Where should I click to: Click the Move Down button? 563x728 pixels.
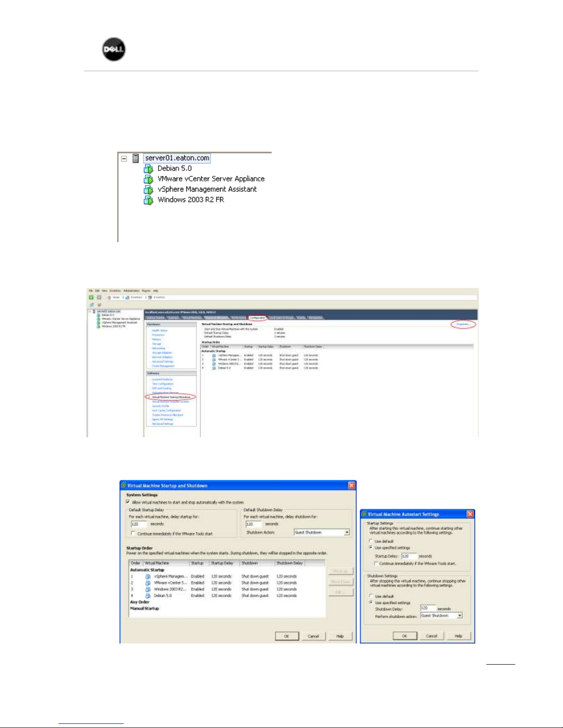tap(341, 581)
